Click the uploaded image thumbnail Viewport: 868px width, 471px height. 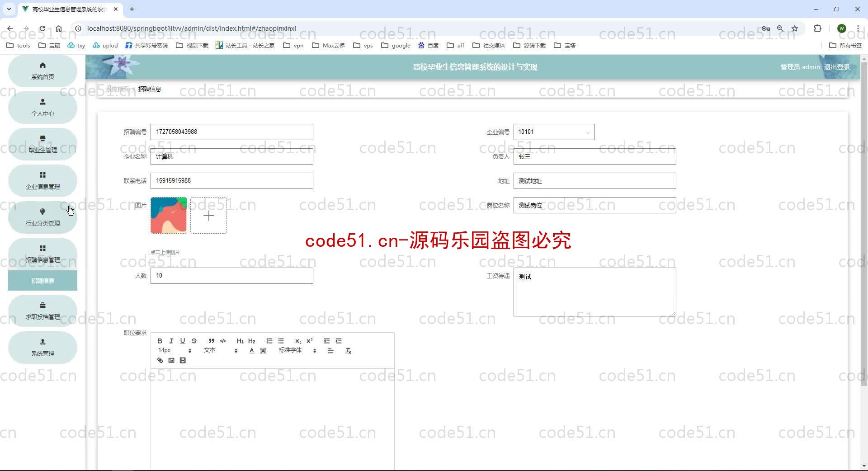169,215
